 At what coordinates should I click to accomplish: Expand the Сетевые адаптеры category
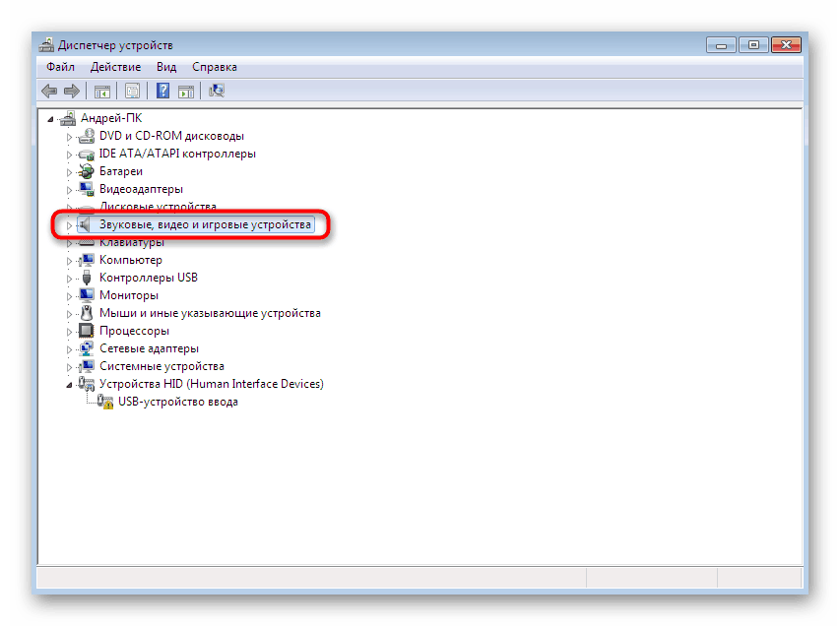[69, 349]
